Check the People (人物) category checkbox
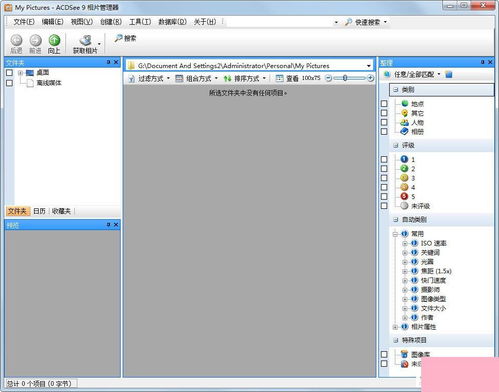 point(384,122)
